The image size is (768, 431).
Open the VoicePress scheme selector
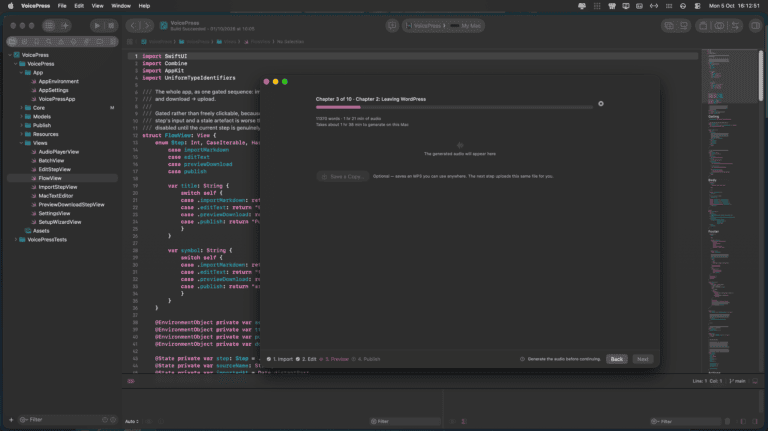(426, 25)
